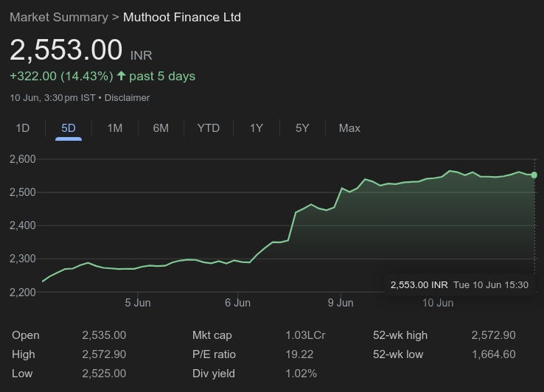Screen dimensions: 544x392
Task: Click the 2,200 y-axis label
Action: [23, 293]
